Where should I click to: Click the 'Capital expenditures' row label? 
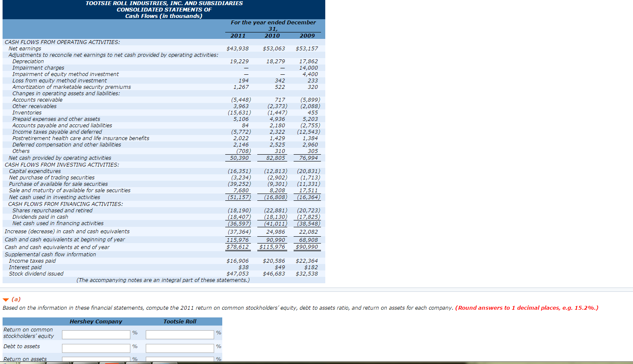click(x=35, y=171)
